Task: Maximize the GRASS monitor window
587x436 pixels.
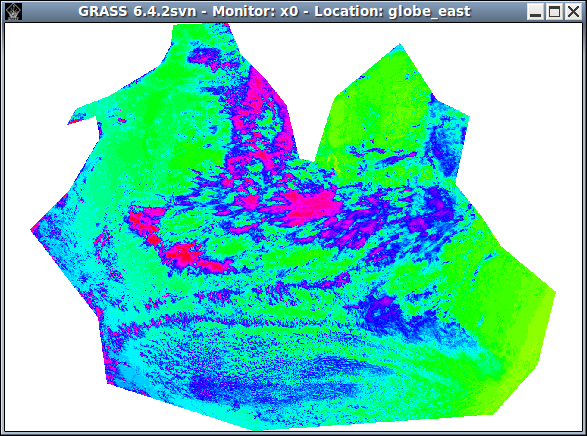Action: click(x=554, y=12)
